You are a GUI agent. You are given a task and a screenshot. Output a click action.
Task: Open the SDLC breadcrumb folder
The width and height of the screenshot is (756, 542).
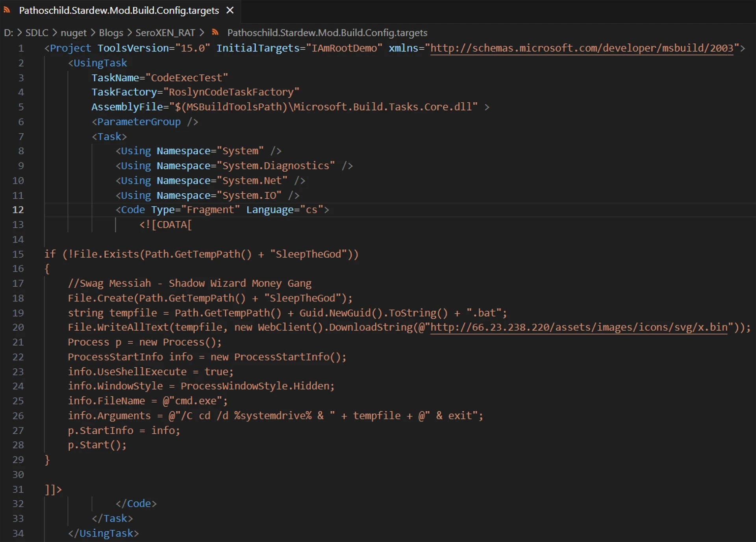coord(37,33)
